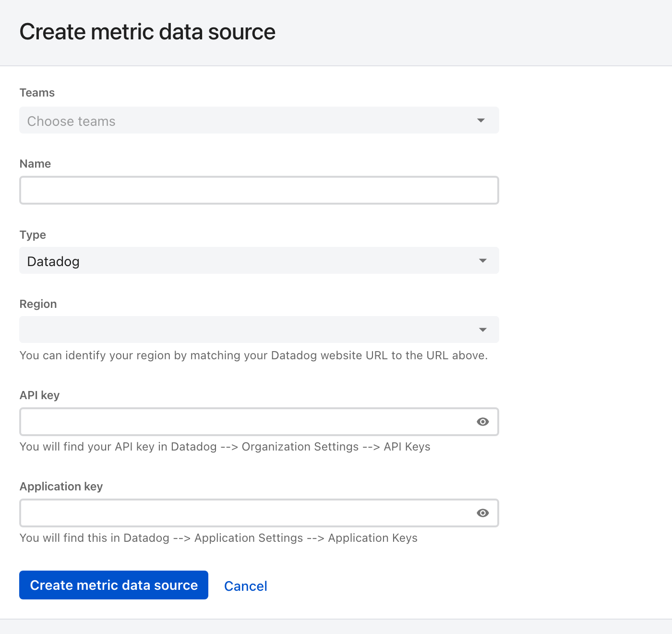Image resolution: width=672 pixels, height=634 pixels.
Task: Click the Region field label
Action: point(38,304)
